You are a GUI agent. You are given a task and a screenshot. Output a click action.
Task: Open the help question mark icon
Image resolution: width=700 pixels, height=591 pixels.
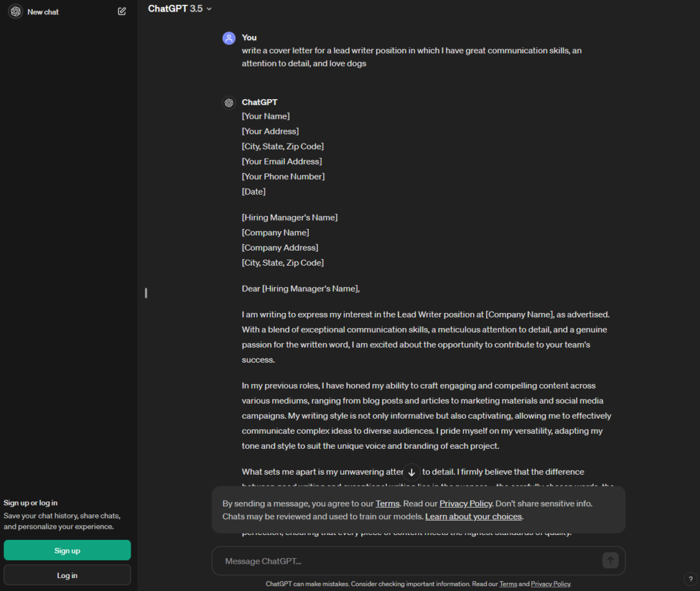point(690,579)
